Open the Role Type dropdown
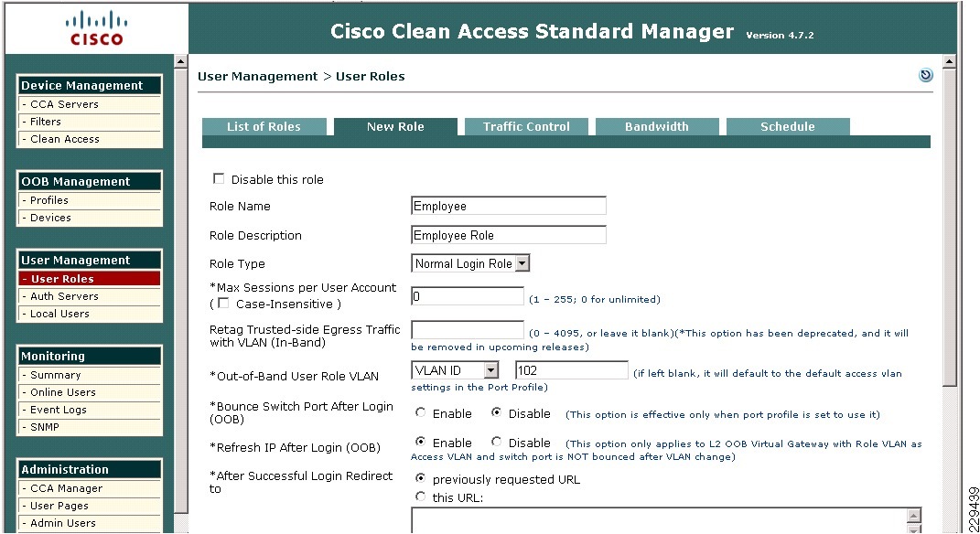 522,263
